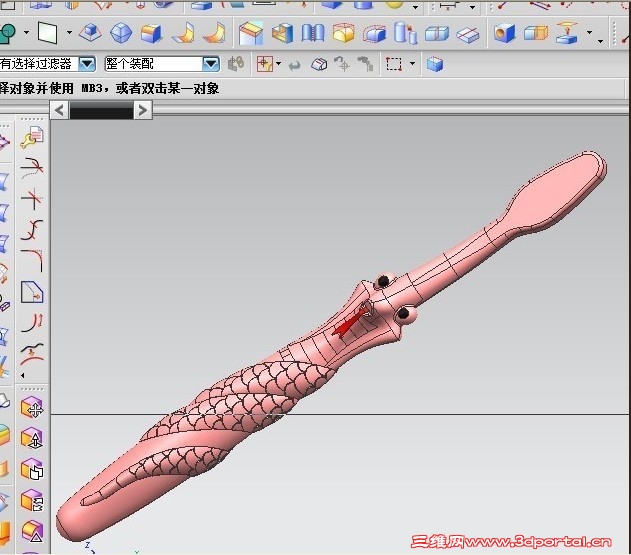The height and width of the screenshot is (555, 631).
Task: Click the yellow half-dome in red box icon
Action: (x=343, y=33)
